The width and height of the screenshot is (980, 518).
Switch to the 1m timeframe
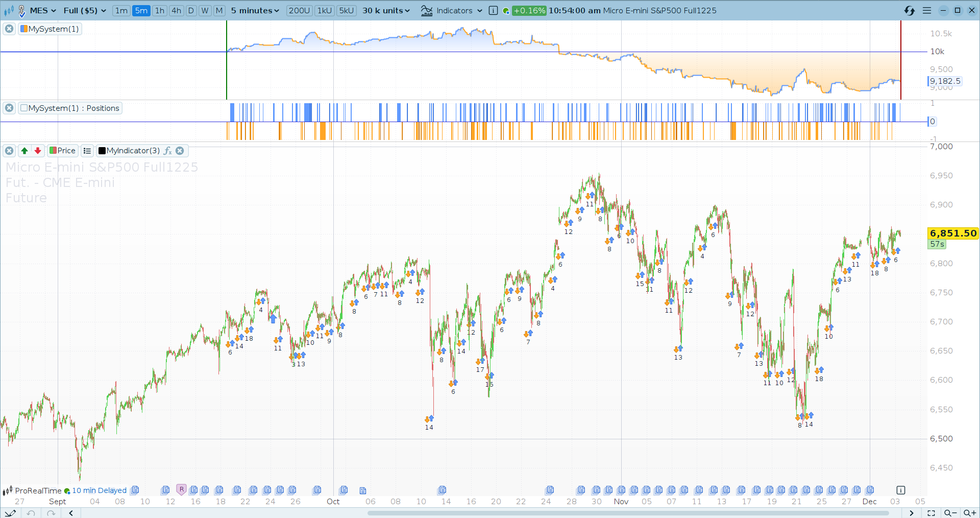click(121, 11)
